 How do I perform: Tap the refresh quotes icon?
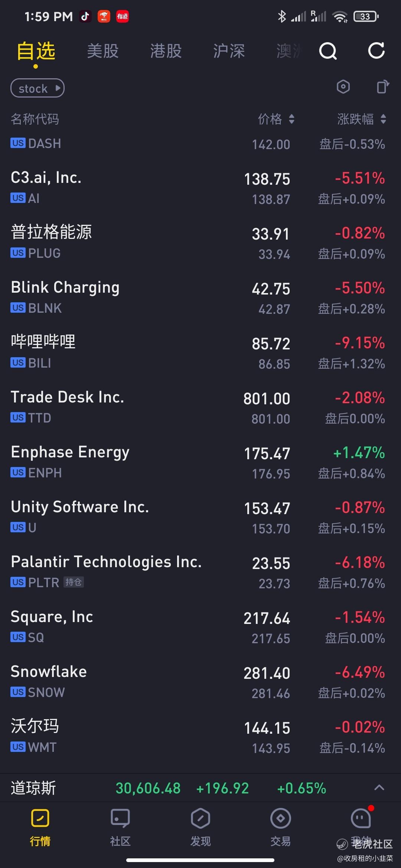pyautogui.click(x=376, y=50)
